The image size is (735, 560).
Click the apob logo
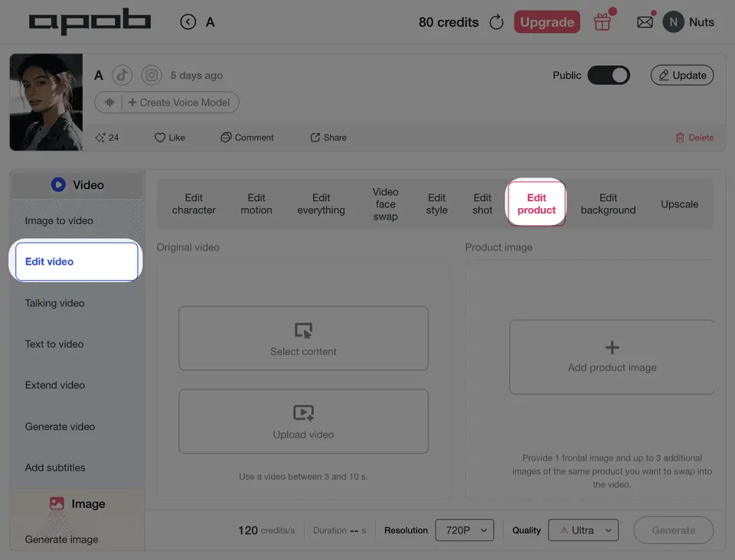(x=90, y=21)
